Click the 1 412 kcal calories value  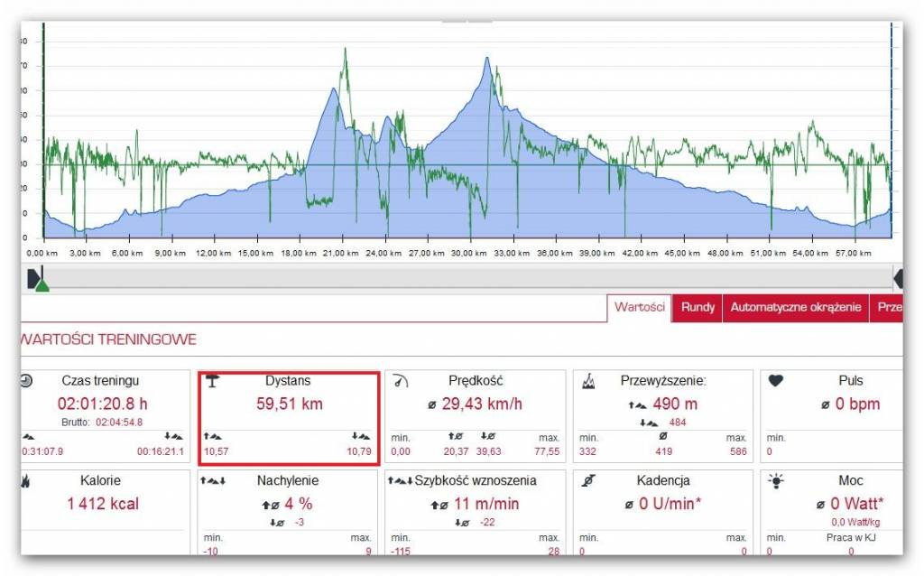click(x=103, y=504)
